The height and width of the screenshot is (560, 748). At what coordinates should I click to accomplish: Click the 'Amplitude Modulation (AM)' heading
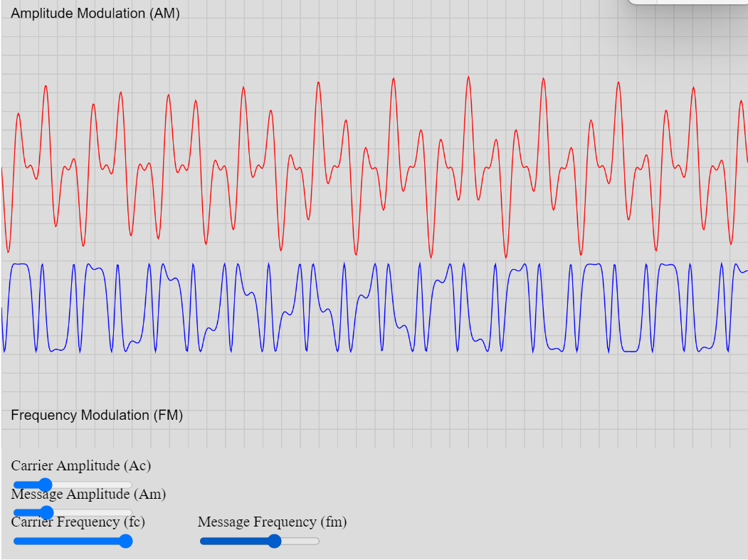click(95, 14)
